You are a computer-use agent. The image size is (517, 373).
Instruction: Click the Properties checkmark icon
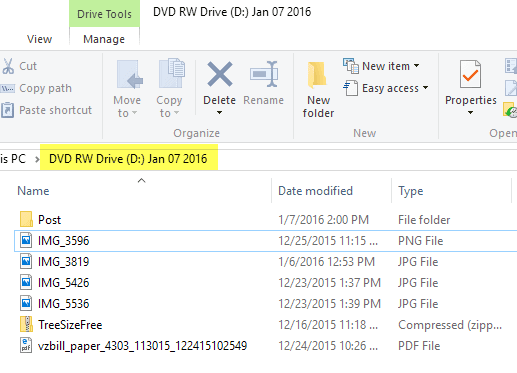point(470,74)
